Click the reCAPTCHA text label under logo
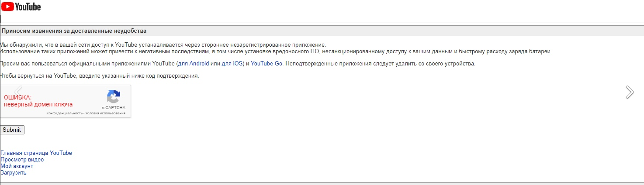644x185 pixels. 114,107
